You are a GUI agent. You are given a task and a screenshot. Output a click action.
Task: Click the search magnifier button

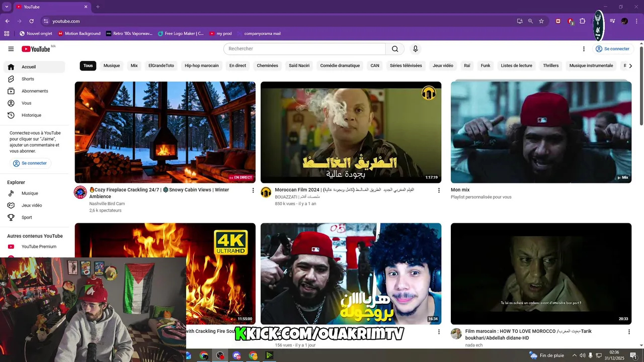(395, 49)
